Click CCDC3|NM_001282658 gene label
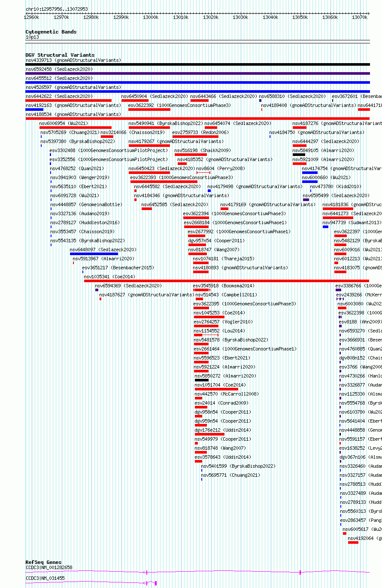The image size is (382, 588). click(49, 567)
